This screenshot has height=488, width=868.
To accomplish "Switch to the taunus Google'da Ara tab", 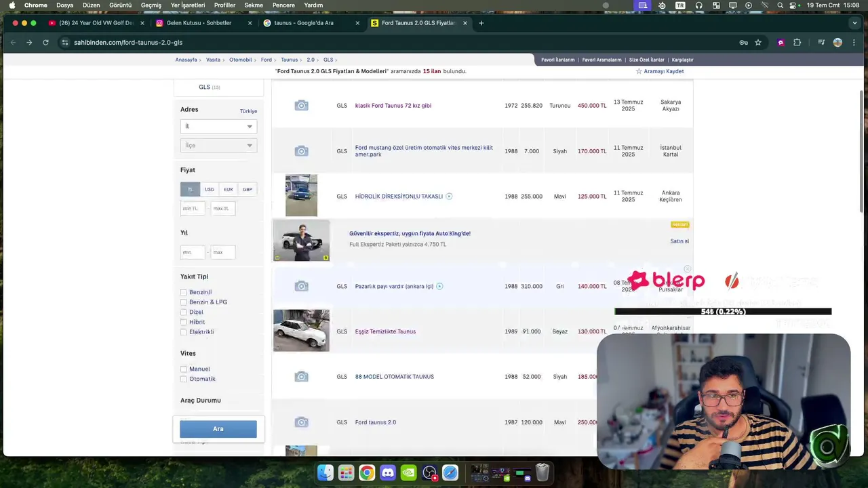I will pos(311,23).
